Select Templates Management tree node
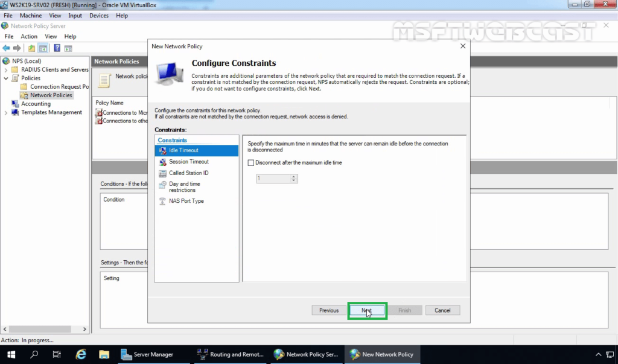This screenshot has width=618, height=364. [52, 112]
